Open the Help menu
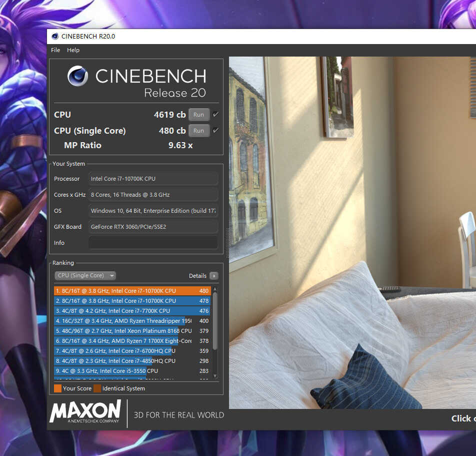The width and height of the screenshot is (476, 456). pos(73,50)
